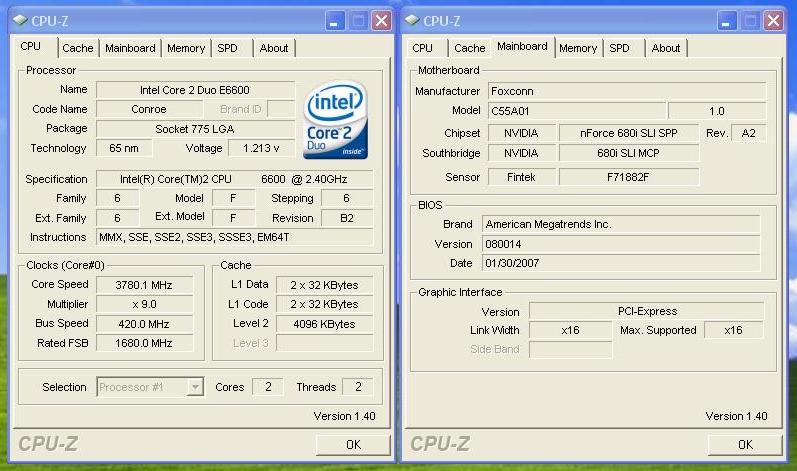This screenshot has height=471, width=797.
Task: Click the chipset Rev. value A2
Action: click(748, 133)
